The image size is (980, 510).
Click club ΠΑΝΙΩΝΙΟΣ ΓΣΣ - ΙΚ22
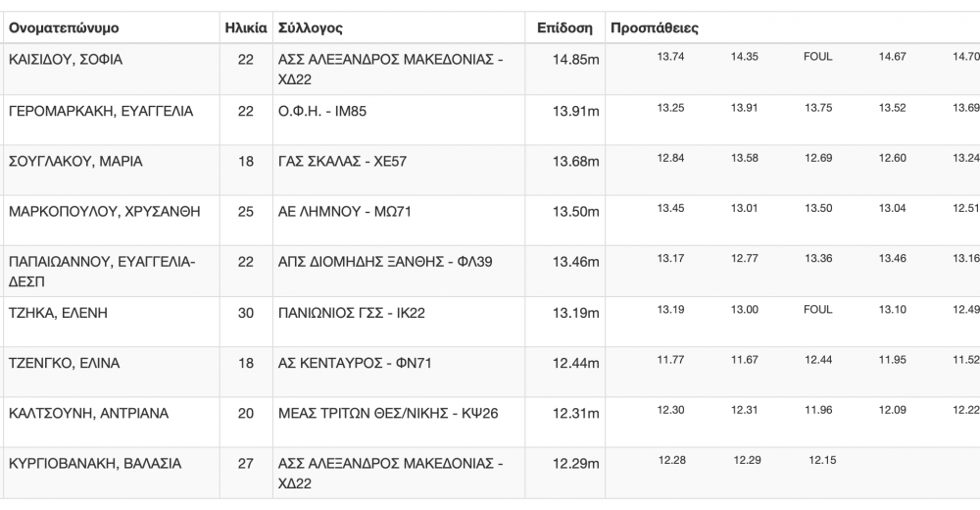pos(351,313)
